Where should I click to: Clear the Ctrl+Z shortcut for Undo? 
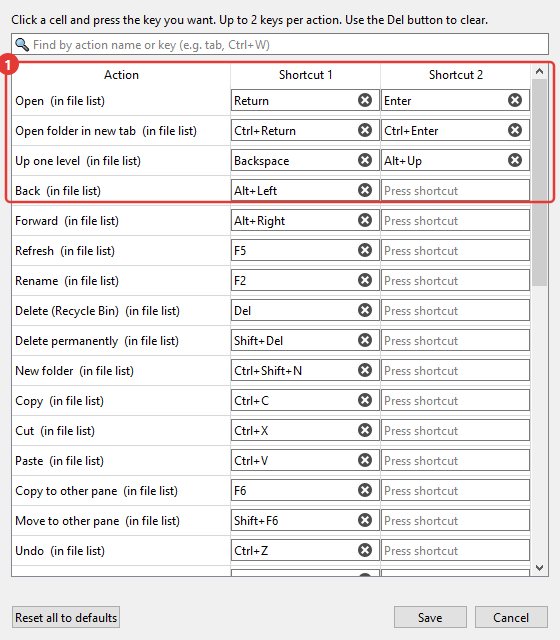(x=365, y=550)
